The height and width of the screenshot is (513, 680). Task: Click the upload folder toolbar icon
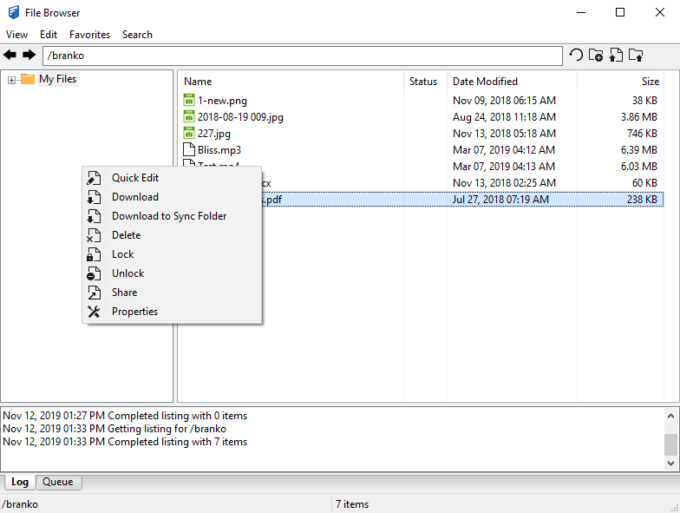pos(635,56)
